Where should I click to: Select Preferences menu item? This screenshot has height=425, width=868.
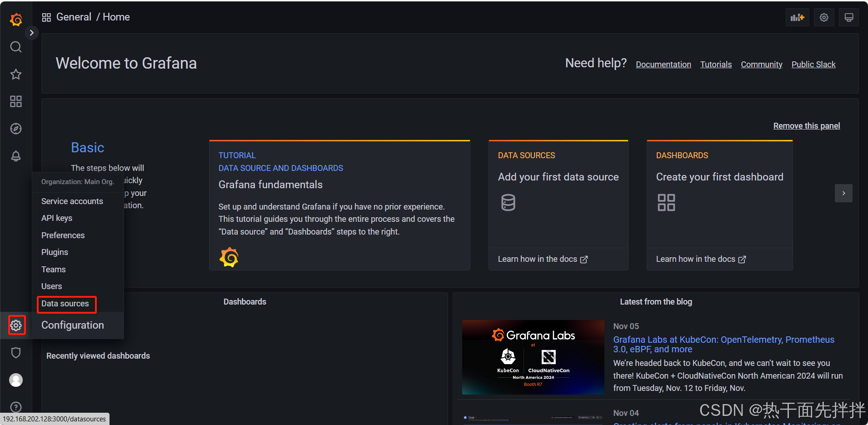tap(63, 235)
